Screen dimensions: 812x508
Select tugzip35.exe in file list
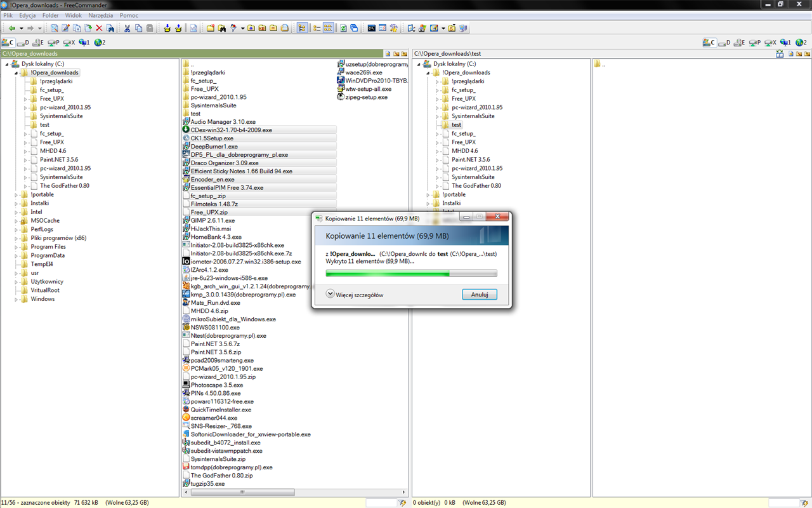click(207, 484)
